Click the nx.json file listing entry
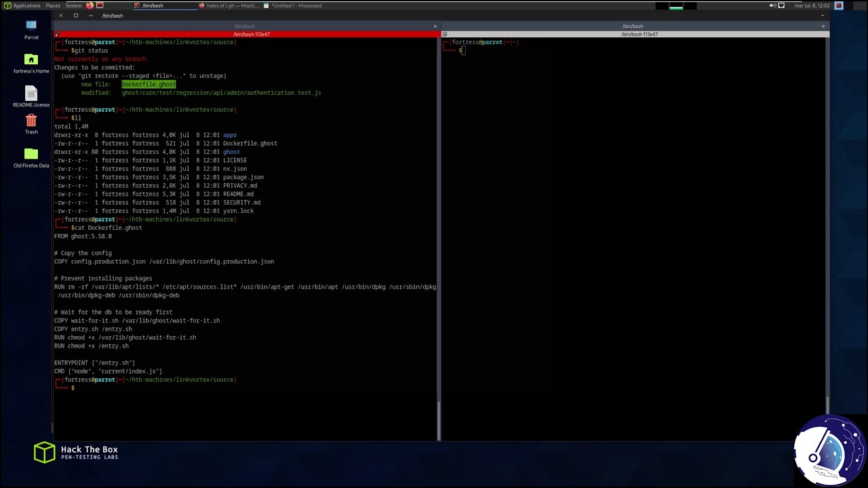Screen dimensions: 868x488 point(235,169)
